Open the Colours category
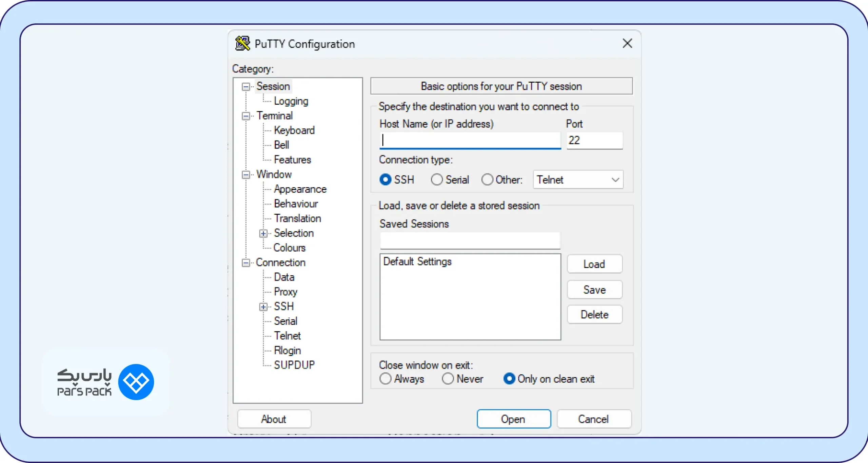Screen dimensions: 868x463 (290, 248)
